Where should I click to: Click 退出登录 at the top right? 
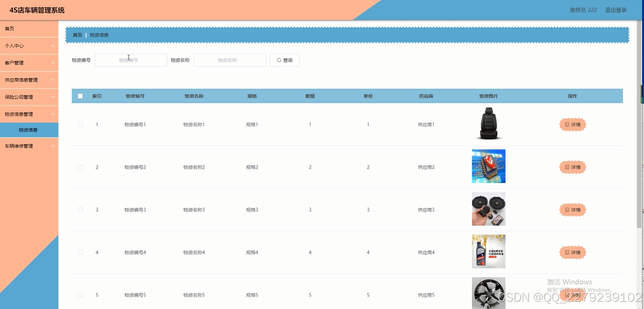pyautogui.click(x=616, y=9)
